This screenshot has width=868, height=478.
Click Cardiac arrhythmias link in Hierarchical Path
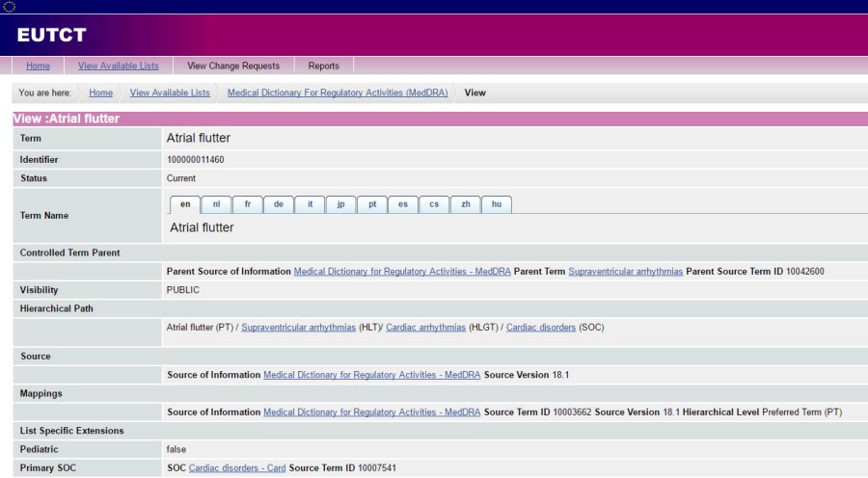point(425,327)
